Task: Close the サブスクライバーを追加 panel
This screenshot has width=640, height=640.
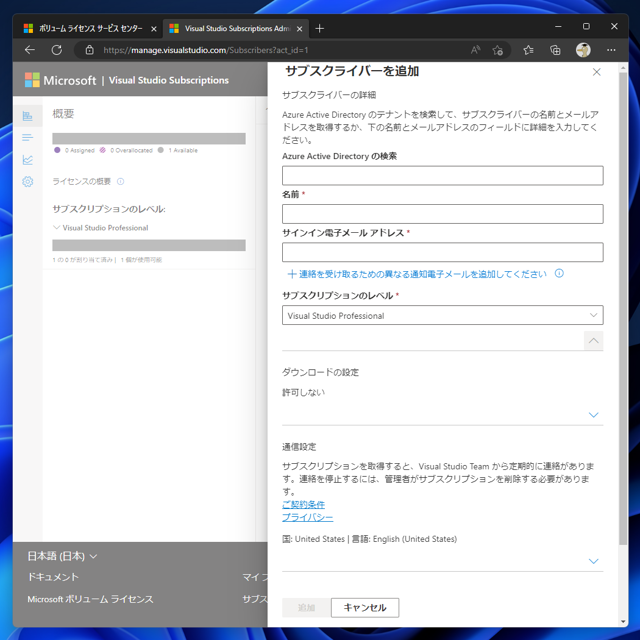Action: click(x=596, y=72)
